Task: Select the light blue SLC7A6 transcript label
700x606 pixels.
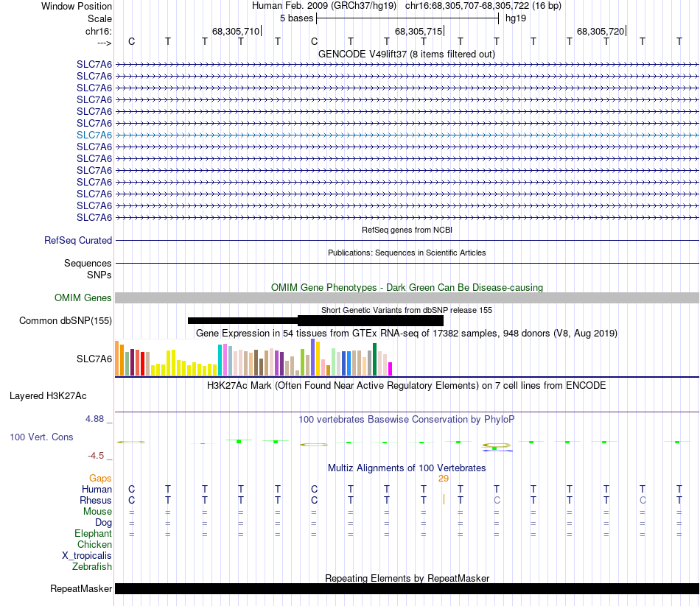Action: pos(94,135)
